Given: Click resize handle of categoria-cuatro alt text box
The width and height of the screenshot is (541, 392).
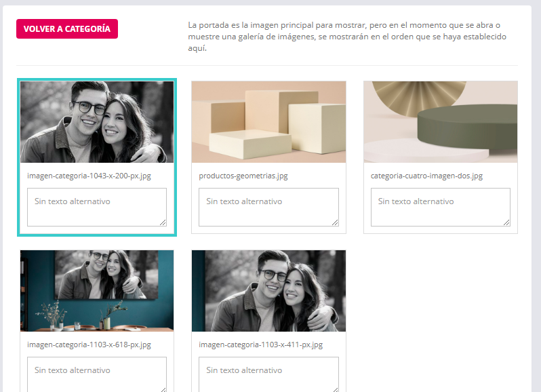Looking at the screenshot, I should (506, 222).
